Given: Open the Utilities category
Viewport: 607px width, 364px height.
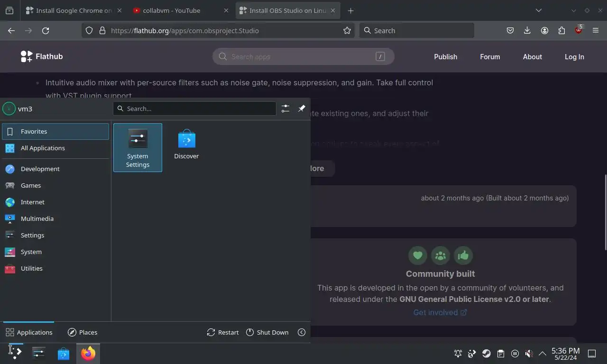Looking at the screenshot, I should coord(55,268).
